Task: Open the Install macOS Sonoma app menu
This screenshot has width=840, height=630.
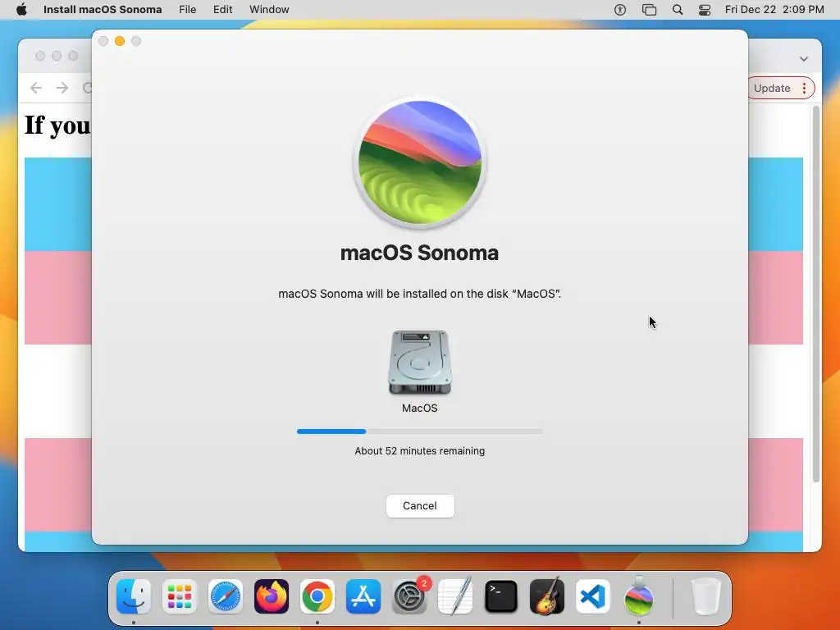Action: click(103, 10)
